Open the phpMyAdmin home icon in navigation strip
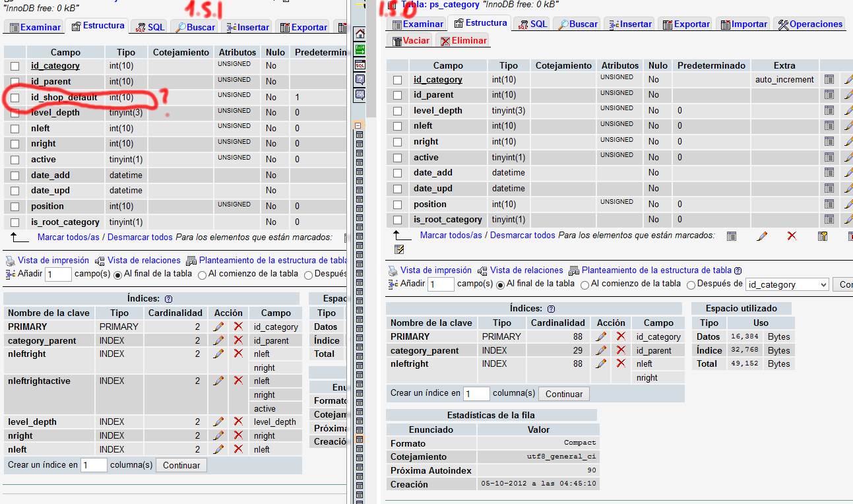 [x=360, y=34]
